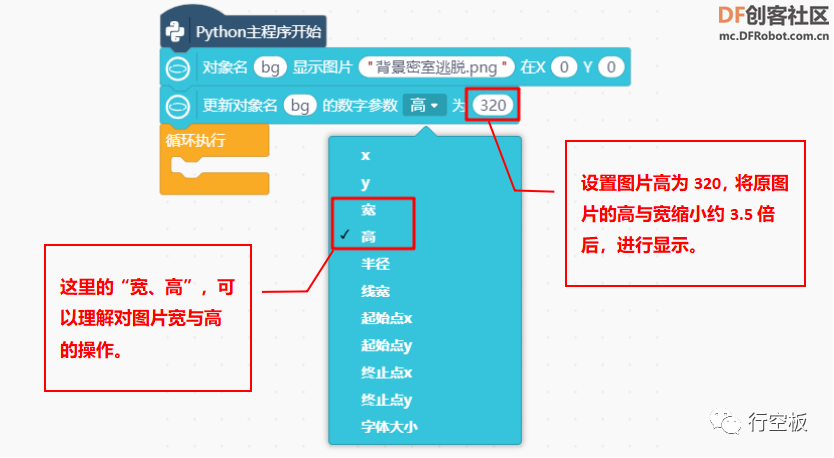The height and width of the screenshot is (458, 834).
Task: Select 起始点y menu entry
Action: tap(387, 346)
